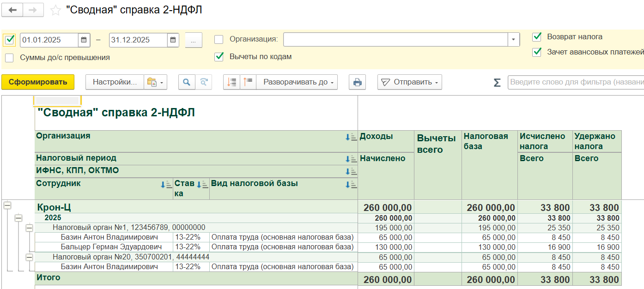The image size is (644, 289).
Task: Click the 'Сформировать' button
Action: 38,82
